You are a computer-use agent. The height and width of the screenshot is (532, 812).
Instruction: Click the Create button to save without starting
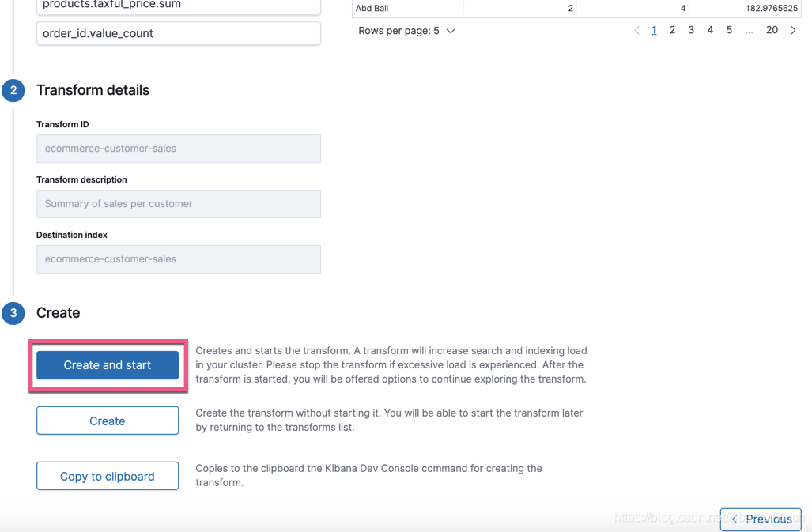pyautogui.click(x=107, y=421)
